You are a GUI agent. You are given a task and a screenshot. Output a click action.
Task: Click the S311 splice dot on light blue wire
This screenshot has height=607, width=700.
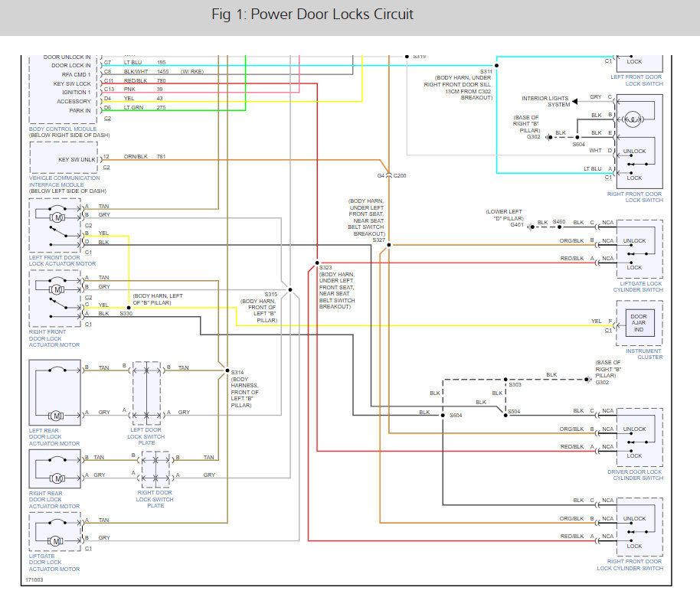point(496,66)
